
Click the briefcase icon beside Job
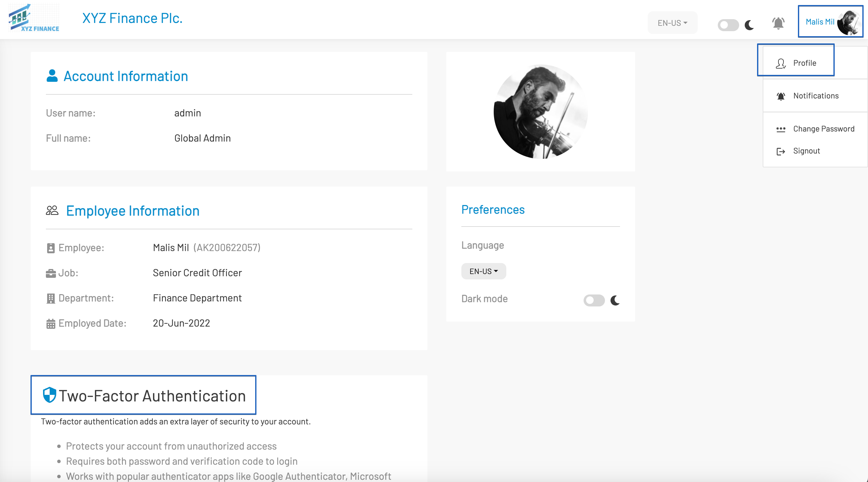pyautogui.click(x=51, y=273)
